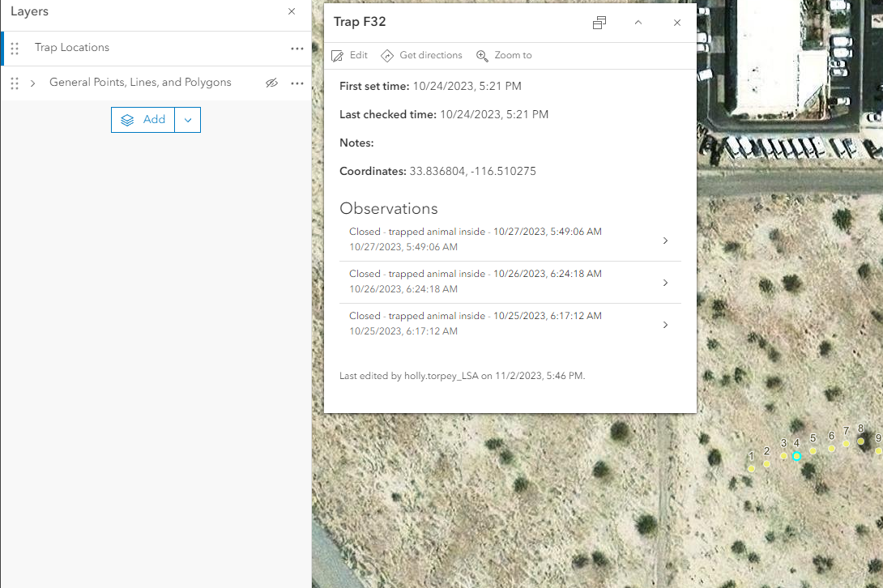Image resolution: width=883 pixels, height=588 pixels.
Task: Collapse the Trap F32 popup
Action: point(638,23)
